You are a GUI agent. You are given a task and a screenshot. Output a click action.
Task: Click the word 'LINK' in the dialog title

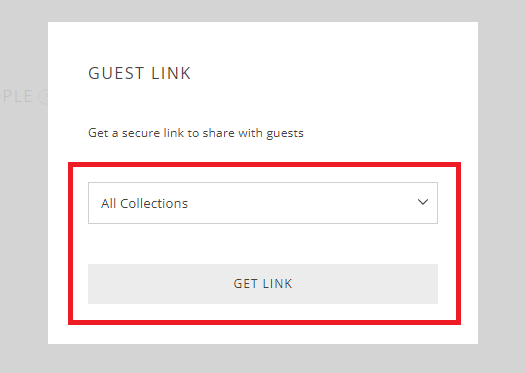171,73
